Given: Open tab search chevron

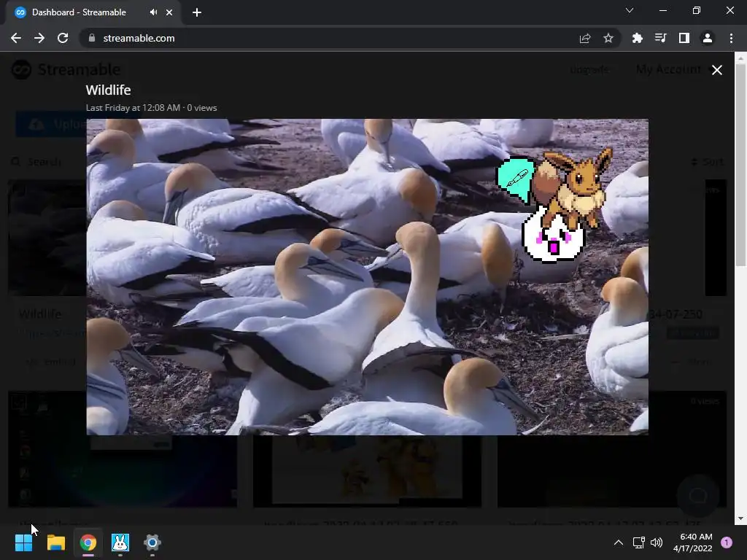Looking at the screenshot, I should [x=630, y=10].
